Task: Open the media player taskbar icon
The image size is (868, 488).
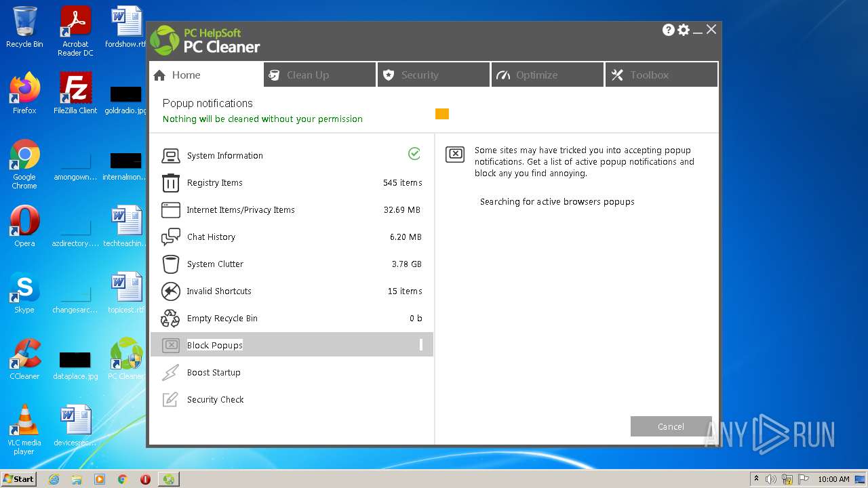Action: click(x=100, y=479)
